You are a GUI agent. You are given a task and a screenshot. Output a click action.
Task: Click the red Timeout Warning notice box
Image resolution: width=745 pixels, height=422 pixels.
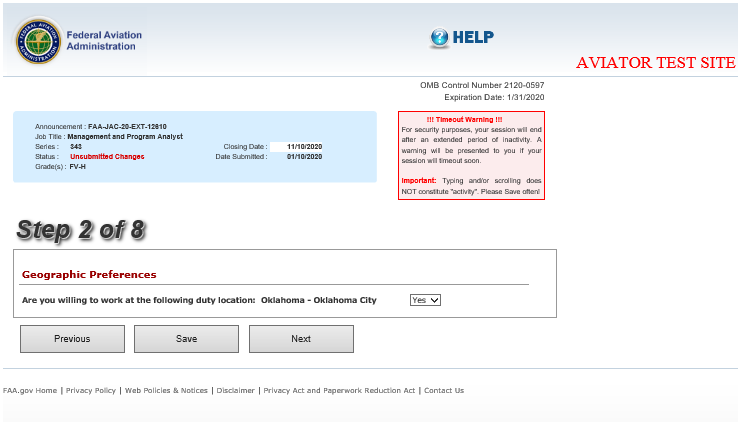(471, 155)
